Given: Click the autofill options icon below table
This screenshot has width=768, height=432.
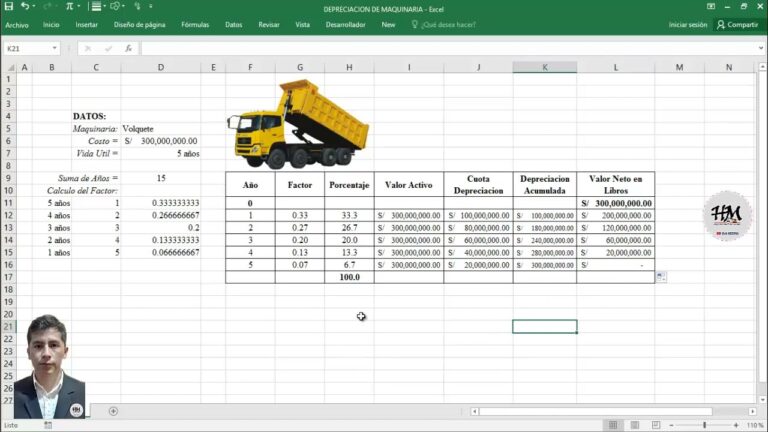Looking at the screenshot, I should 661,277.
